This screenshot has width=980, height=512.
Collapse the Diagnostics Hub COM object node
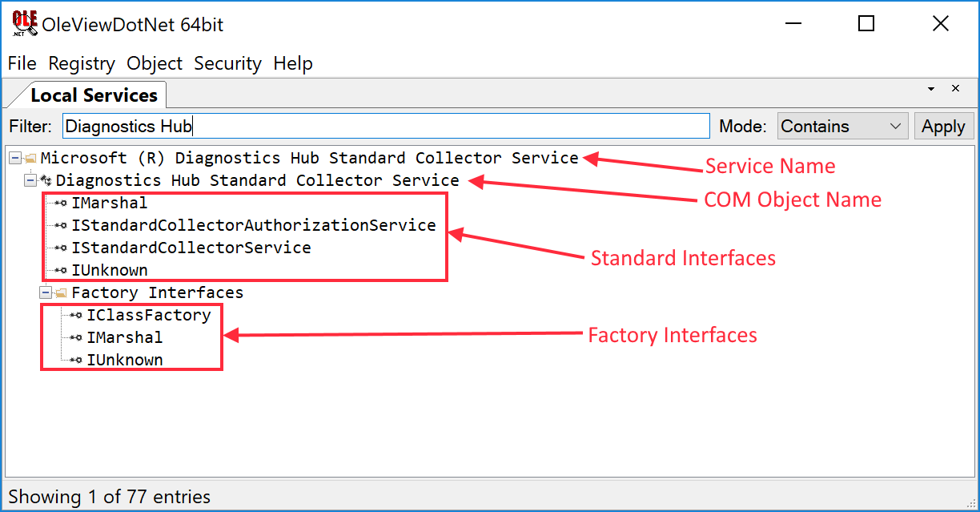click(x=30, y=181)
